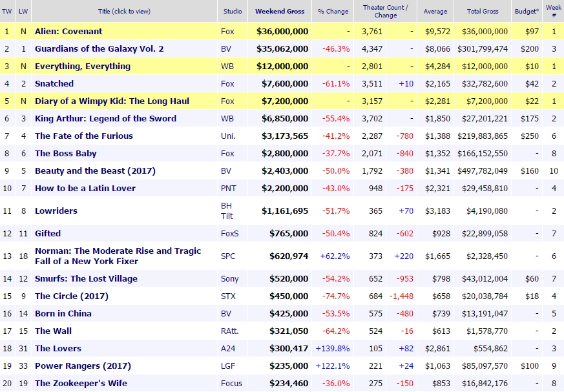Viewport: 564px width, 392px height.
Task: View King Arthur: Legend of the Sword
Action: [105, 118]
